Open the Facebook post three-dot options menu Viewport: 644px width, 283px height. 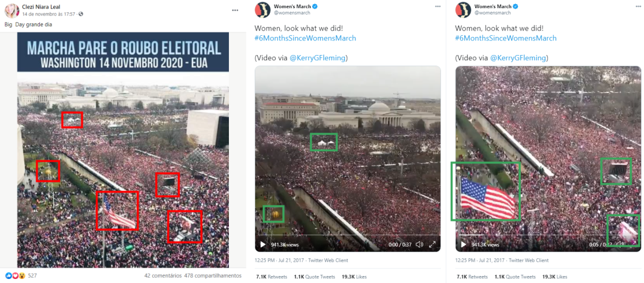pos(235,11)
